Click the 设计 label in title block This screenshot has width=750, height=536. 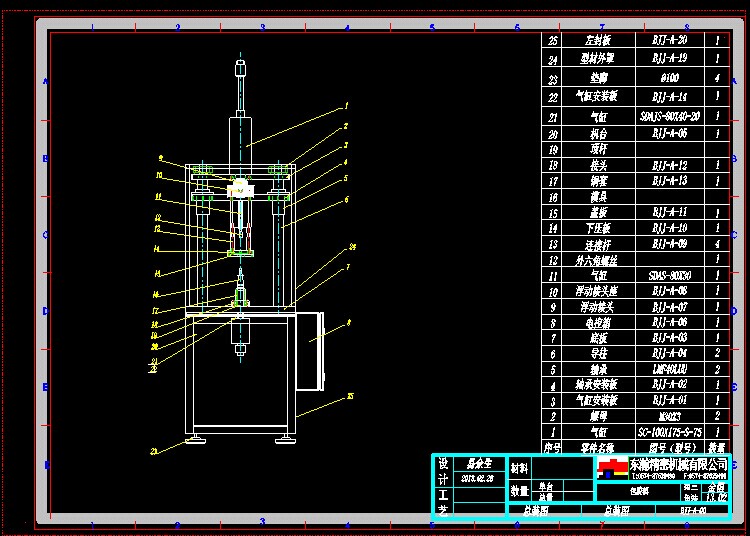pyautogui.click(x=443, y=471)
